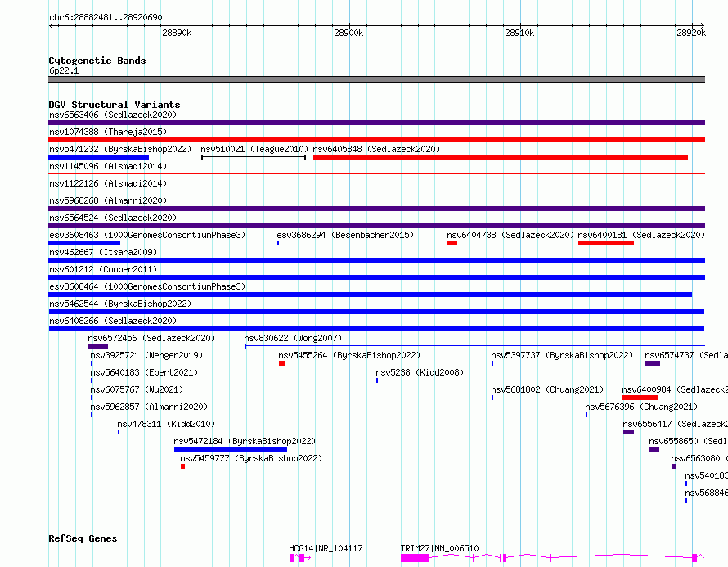Click the gray 6p22.1 cytogenetic band bar
This screenshot has width=728, height=567.
click(376, 79)
